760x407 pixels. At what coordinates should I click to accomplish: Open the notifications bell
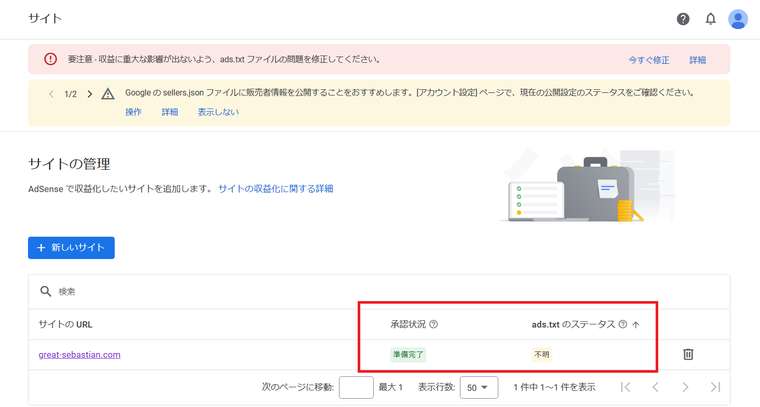pyautogui.click(x=711, y=19)
